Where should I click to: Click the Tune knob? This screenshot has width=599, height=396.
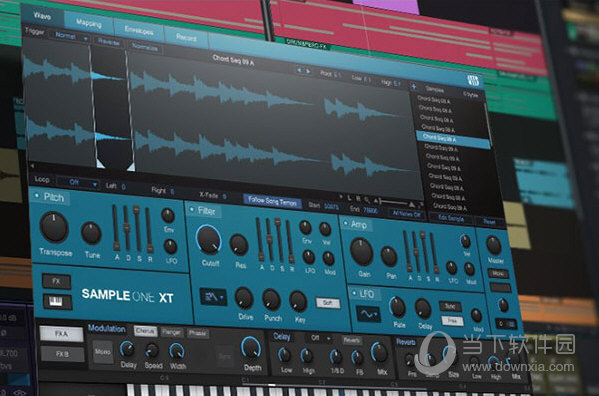click(x=91, y=233)
